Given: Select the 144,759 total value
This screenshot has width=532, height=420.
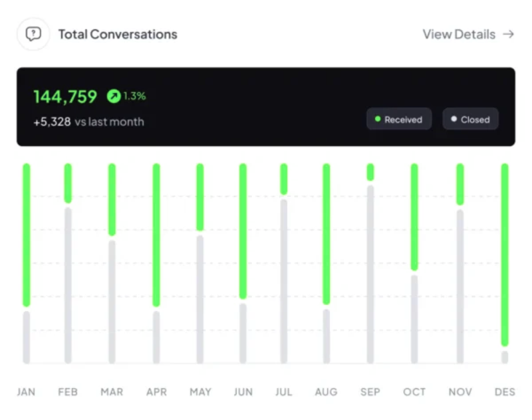Looking at the screenshot, I should tap(65, 96).
